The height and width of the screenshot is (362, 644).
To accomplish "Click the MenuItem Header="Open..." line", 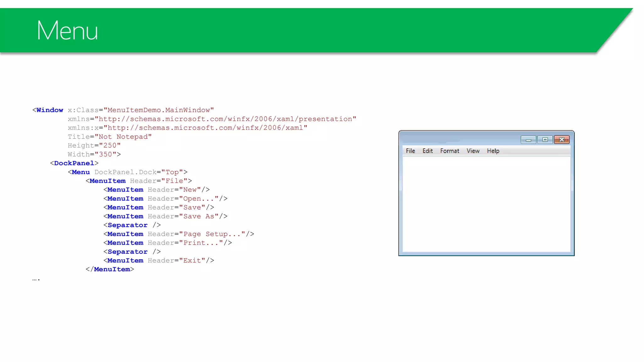I will coord(165,199).
